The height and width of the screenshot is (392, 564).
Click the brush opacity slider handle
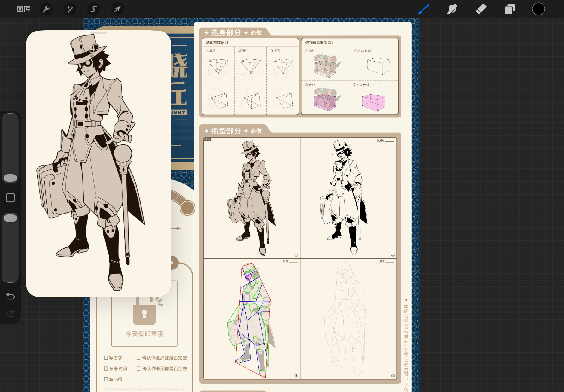(x=10, y=218)
